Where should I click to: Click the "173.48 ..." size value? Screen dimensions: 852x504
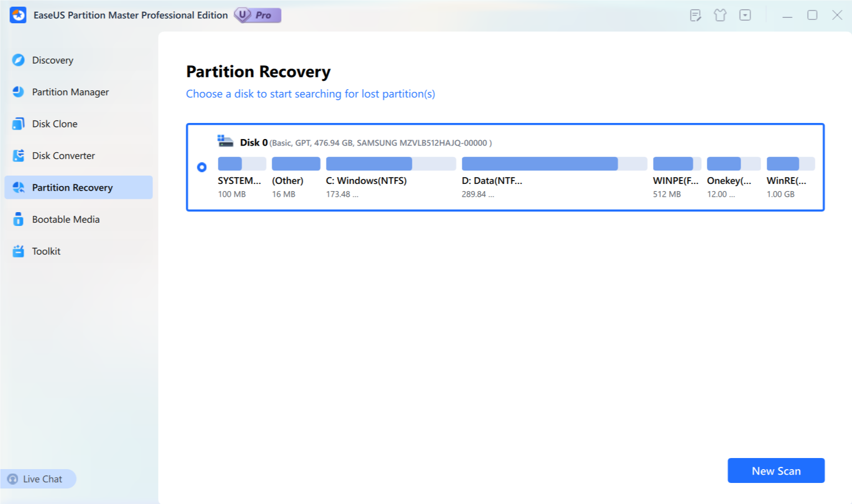coord(342,194)
